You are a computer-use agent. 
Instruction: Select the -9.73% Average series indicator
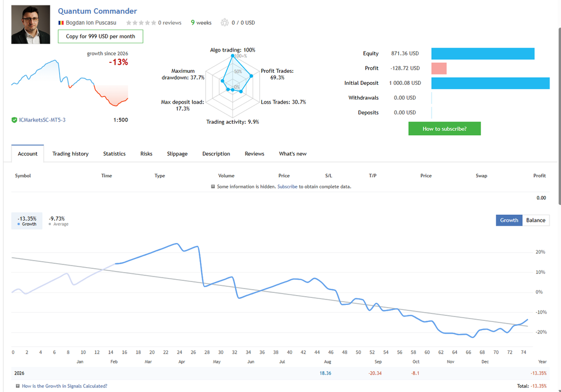pyautogui.click(x=58, y=221)
